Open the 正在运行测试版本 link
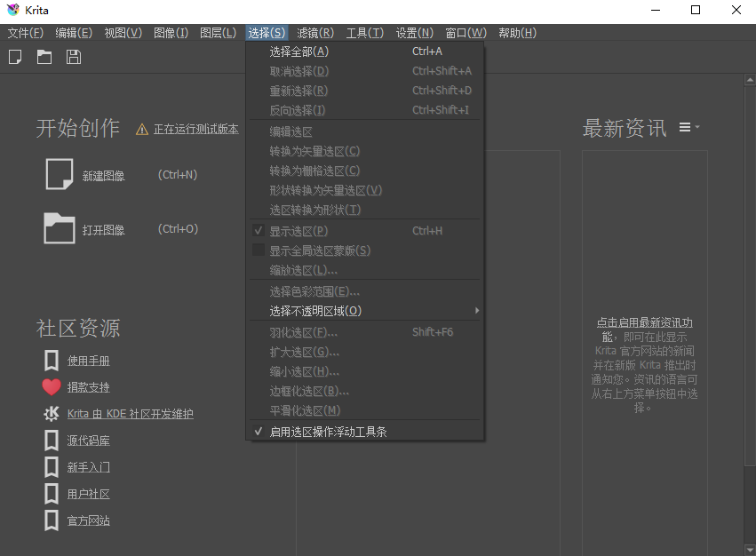Viewport: 756px width, 556px height. 195,130
